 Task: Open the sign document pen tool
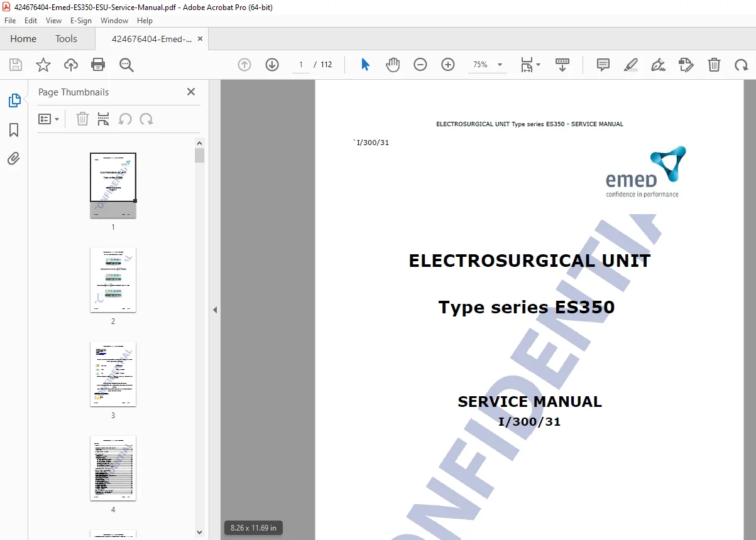coord(659,65)
